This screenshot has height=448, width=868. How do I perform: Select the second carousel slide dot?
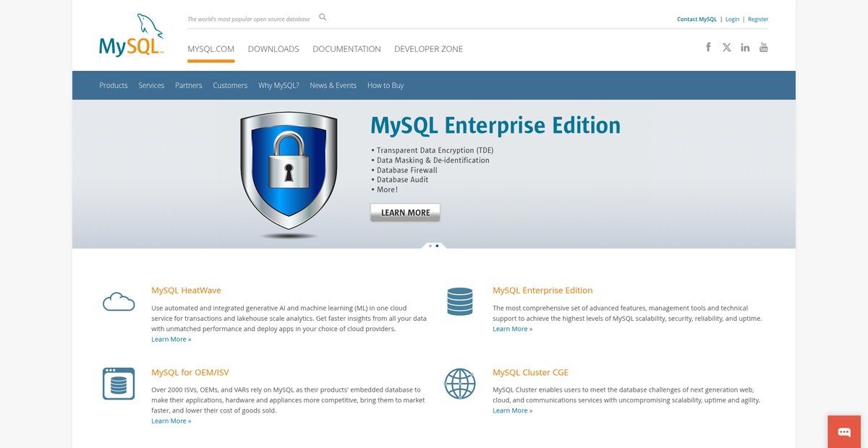(437, 246)
